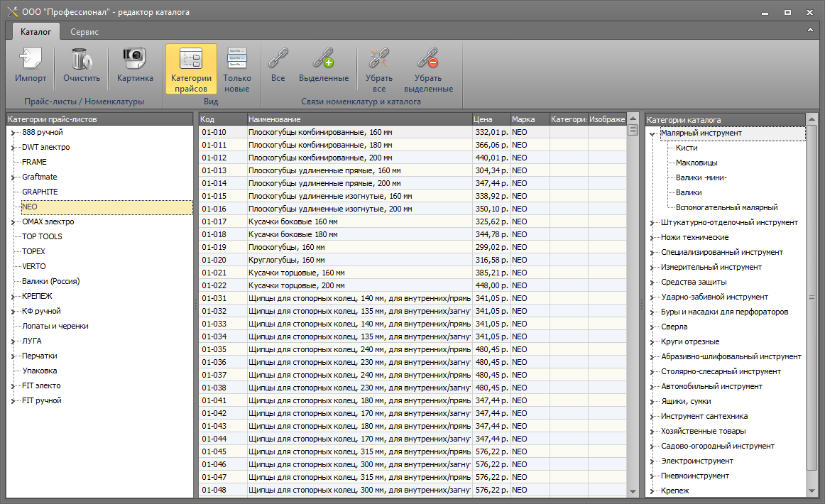
Task: Click catalog tree scrollbar thumb
Action: click(812, 297)
